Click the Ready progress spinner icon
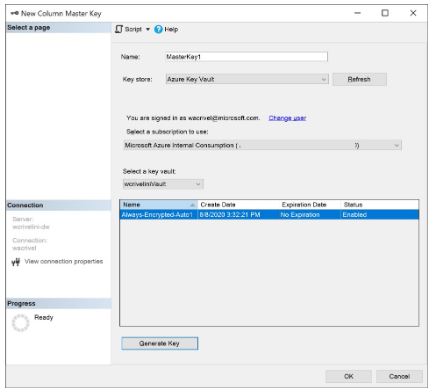434x392 pixels. tap(20, 323)
